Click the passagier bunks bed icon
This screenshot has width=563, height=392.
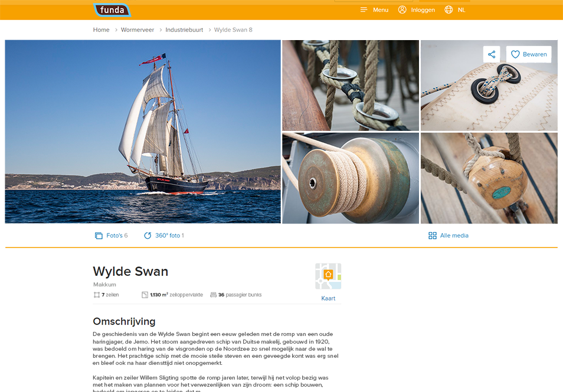213,295
